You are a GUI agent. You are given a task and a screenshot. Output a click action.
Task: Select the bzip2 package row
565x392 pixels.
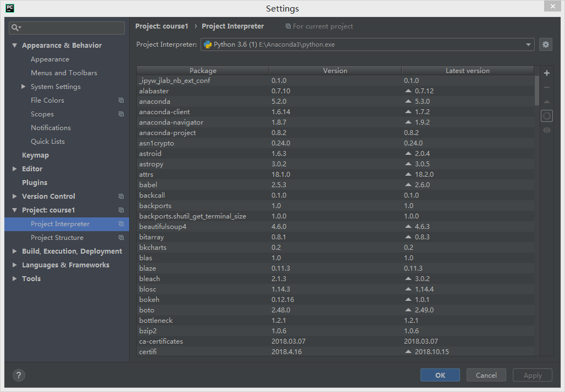(335, 331)
